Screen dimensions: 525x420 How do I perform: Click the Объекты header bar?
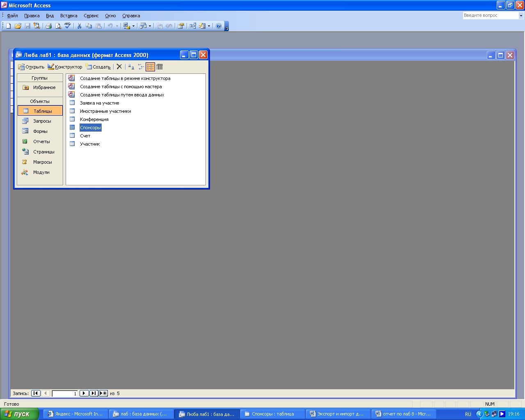[40, 101]
